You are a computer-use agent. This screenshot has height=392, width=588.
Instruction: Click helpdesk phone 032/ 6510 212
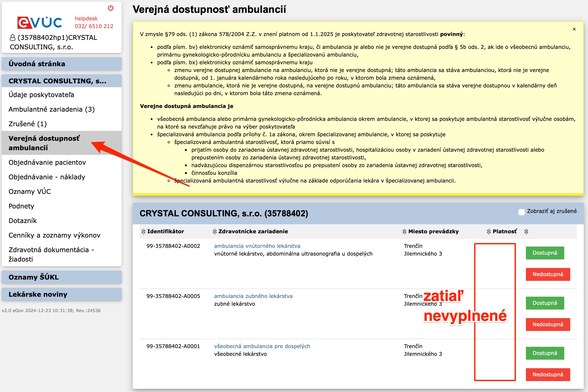[94, 26]
